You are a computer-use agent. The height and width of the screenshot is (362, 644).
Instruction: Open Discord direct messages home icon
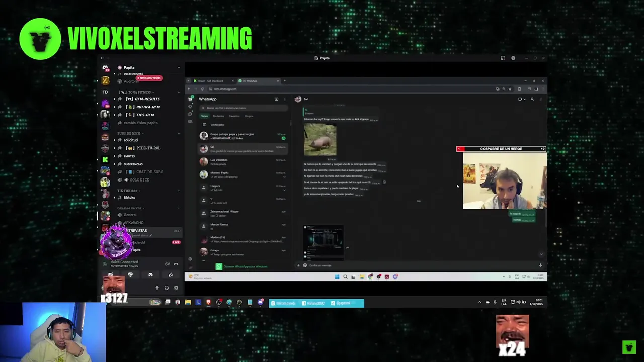[105, 68]
